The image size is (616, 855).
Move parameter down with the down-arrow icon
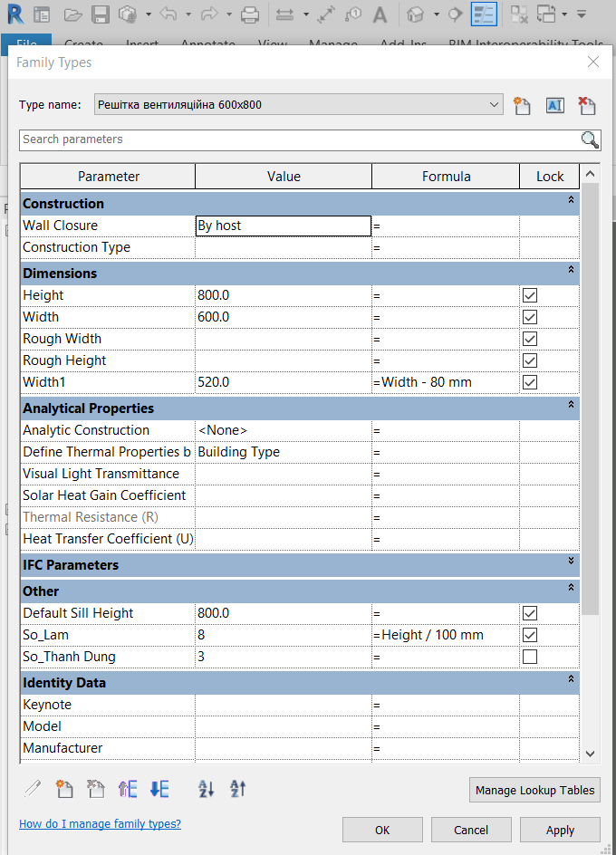159,789
